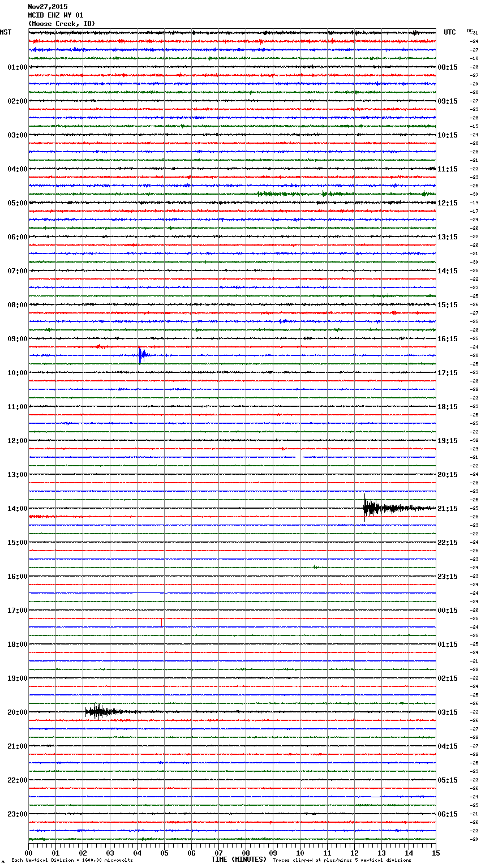Select the 01:00 MST time label
The width and height of the screenshot is (481, 868).
click(18, 67)
